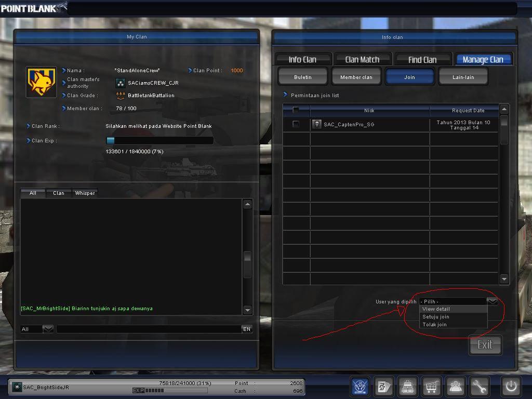This screenshot has width=532, height=399.
Task: Click the player name SAC_BrightSideJR
Action: [x=46, y=387]
